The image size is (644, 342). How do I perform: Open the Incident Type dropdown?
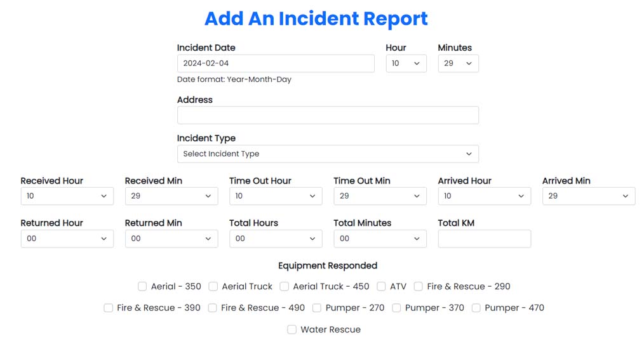coord(327,154)
